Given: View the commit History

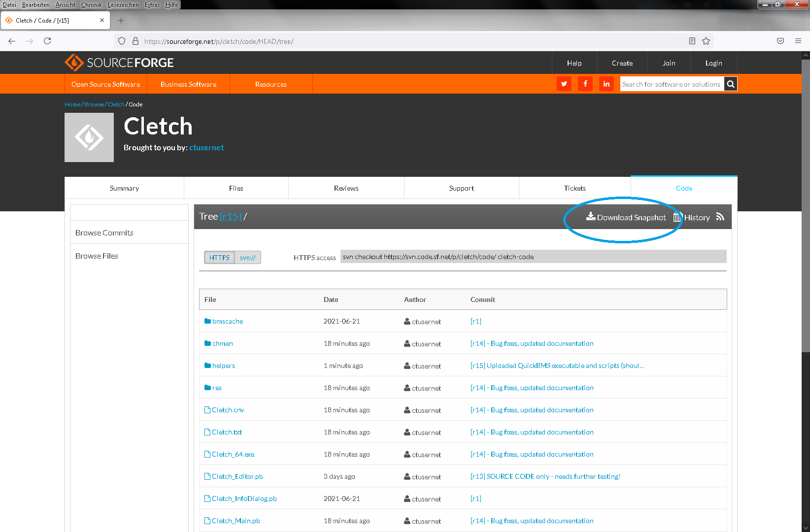Looking at the screenshot, I should click(692, 217).
